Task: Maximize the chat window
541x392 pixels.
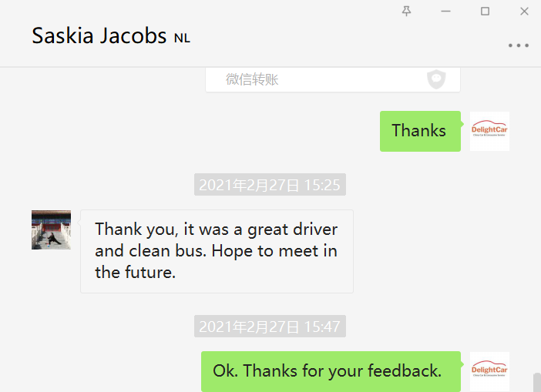Action: pyautogui.click(x=485, y=11)
